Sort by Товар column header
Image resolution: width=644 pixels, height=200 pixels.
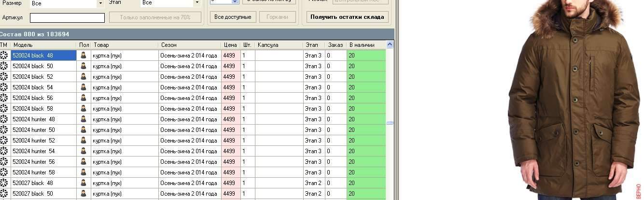pos(125,45)
